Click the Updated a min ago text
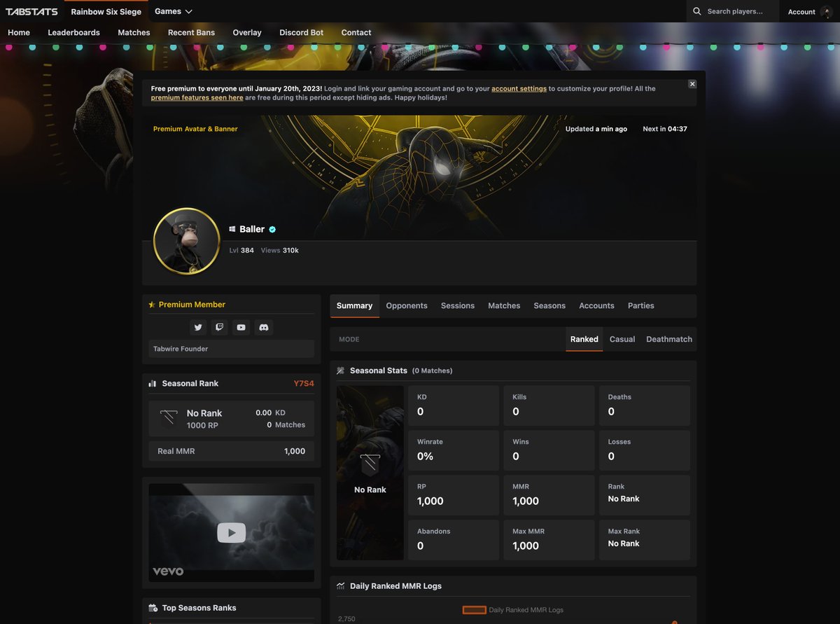840x624 pixels. 596,129
